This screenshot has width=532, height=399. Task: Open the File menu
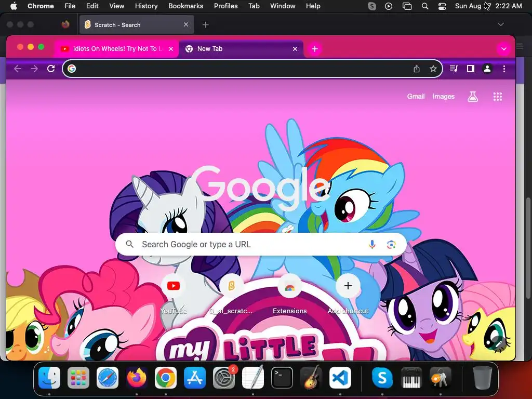click(70, 6)
